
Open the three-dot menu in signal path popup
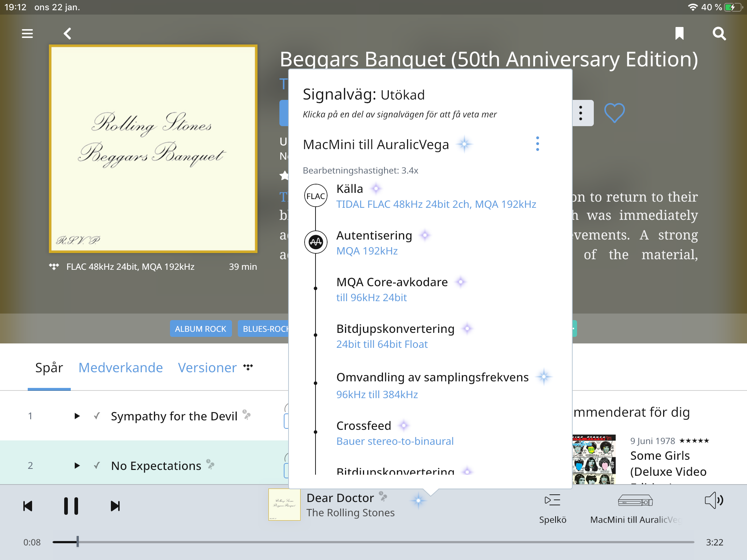pos(537,144)
